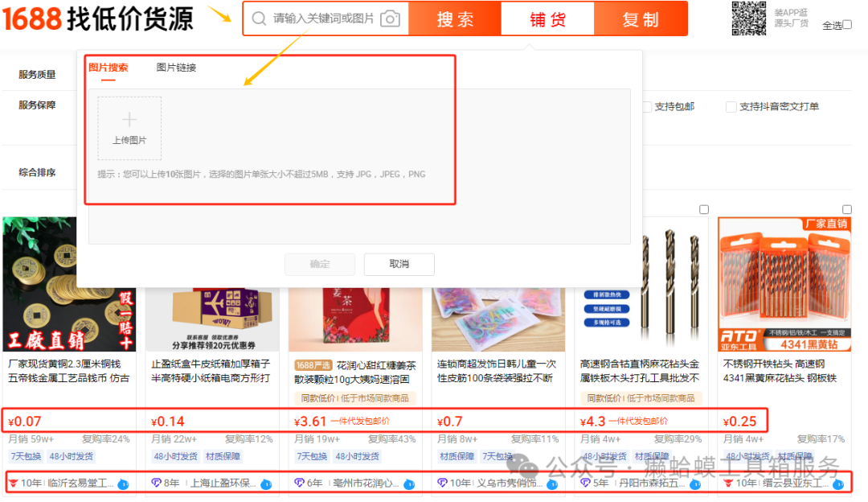868x502 pixels.
Task: Tick the checkbox above the 厂家直销 product
Action: coord(846,209)
